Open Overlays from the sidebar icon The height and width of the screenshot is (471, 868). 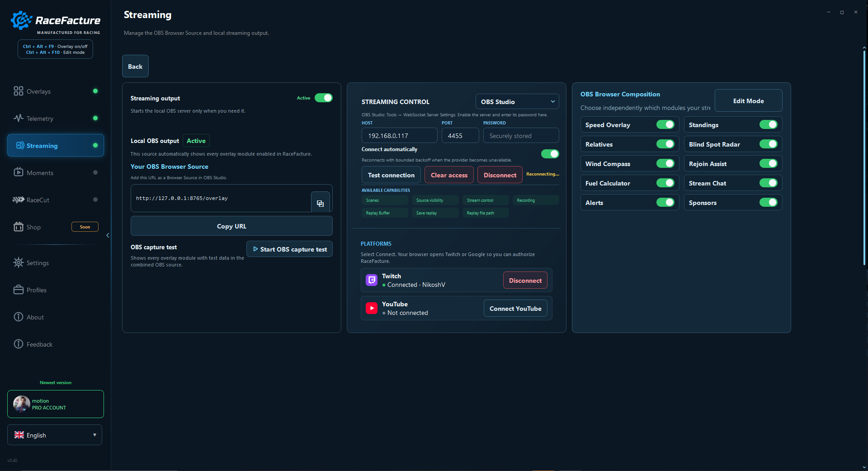(x=18, y=91)
